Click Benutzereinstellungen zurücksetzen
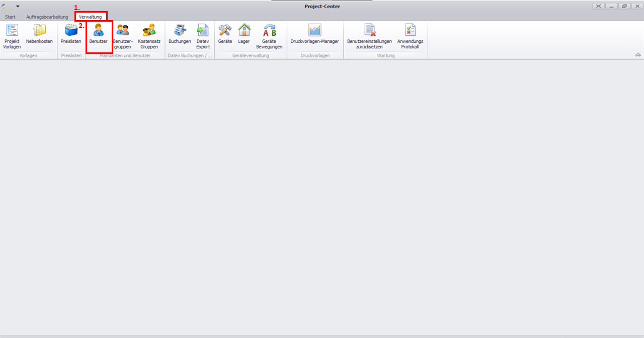 pyautogui.click(x=369, y=36)
